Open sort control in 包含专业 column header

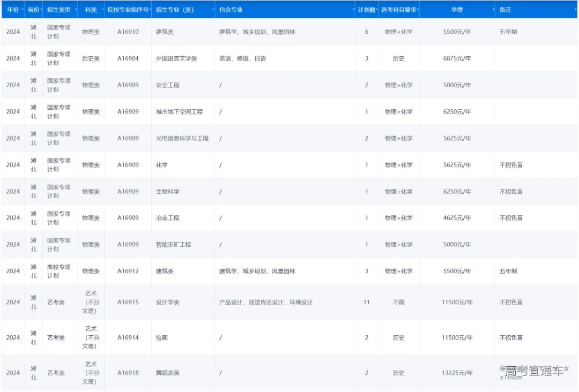click(x=353, y=10)
